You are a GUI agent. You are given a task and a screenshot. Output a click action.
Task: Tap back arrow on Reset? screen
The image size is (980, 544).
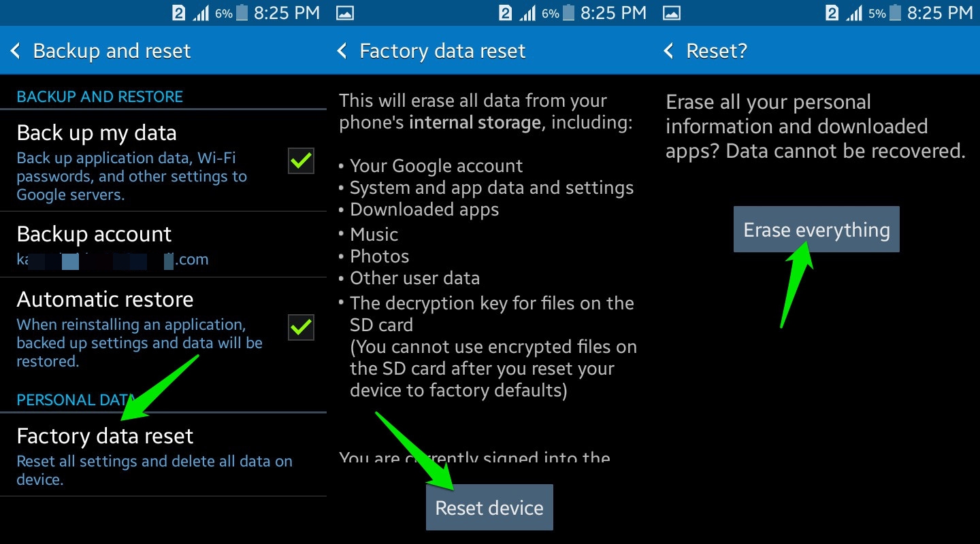click(x=669, y=51)
